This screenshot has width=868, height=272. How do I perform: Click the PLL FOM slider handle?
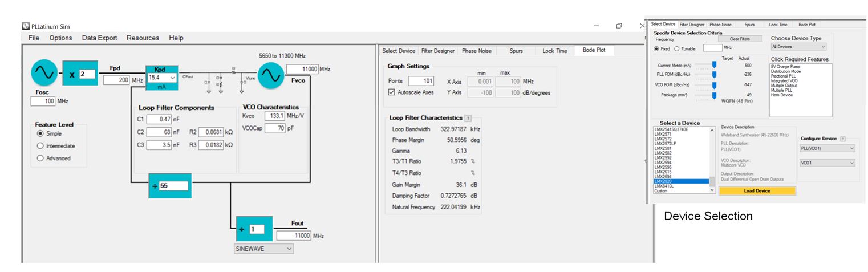pos(713,74)
